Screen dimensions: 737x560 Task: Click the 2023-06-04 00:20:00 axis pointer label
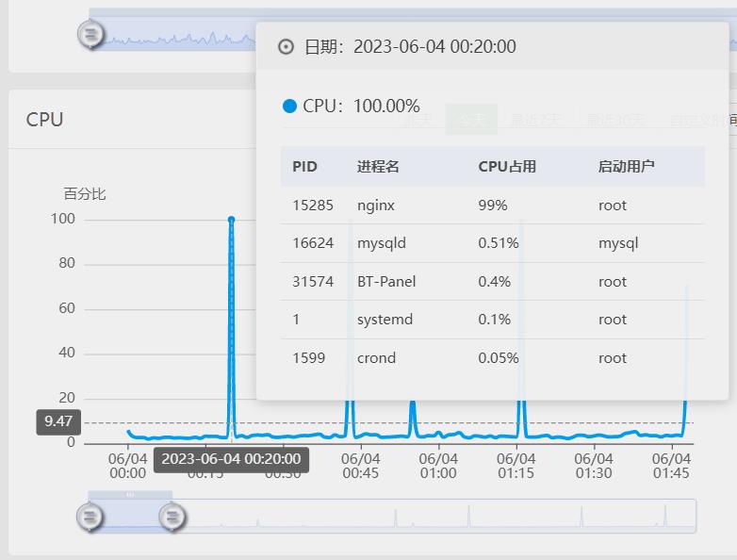tap(231, 459)
